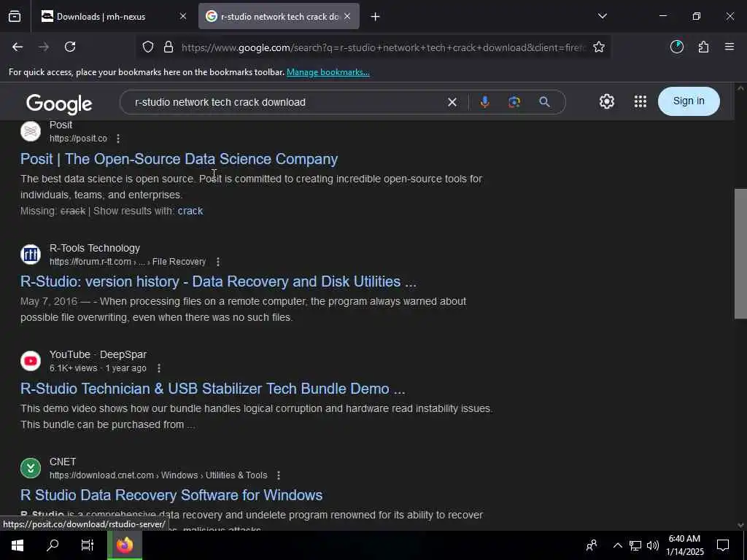This screenshot has height=560, width=747.
Task: Close the Downloads | mh-nexus tab
Action: [x=183, y=17]
